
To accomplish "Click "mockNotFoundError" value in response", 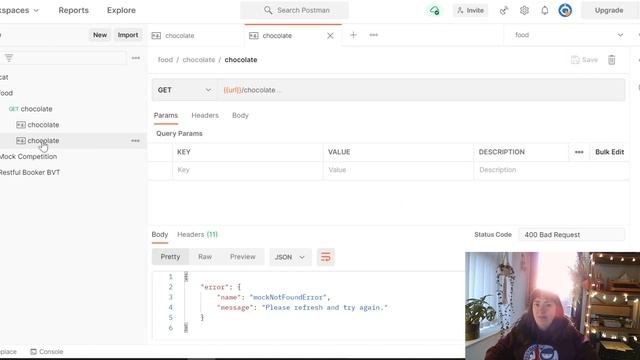I will pos(288,298).
